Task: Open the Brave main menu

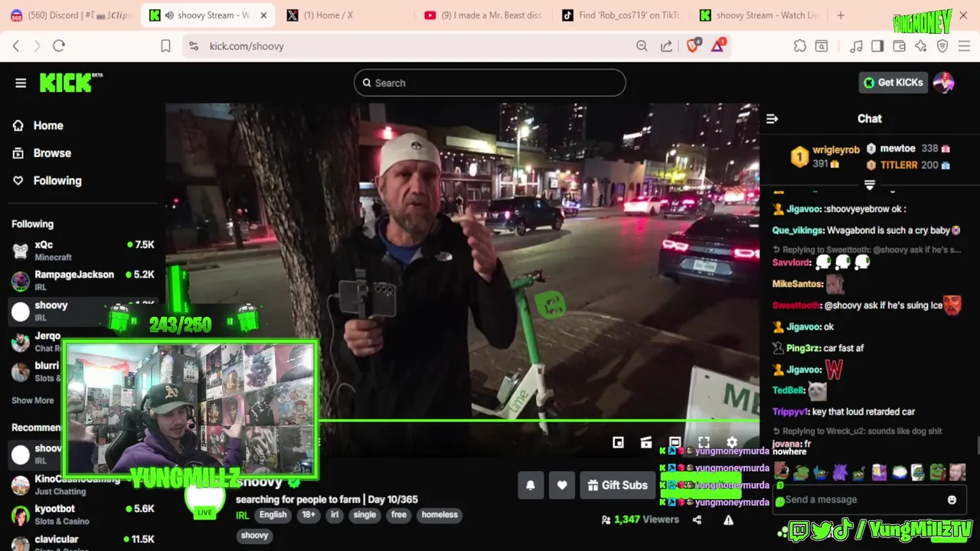Action: pyautogui.click(x=964, y=46)
